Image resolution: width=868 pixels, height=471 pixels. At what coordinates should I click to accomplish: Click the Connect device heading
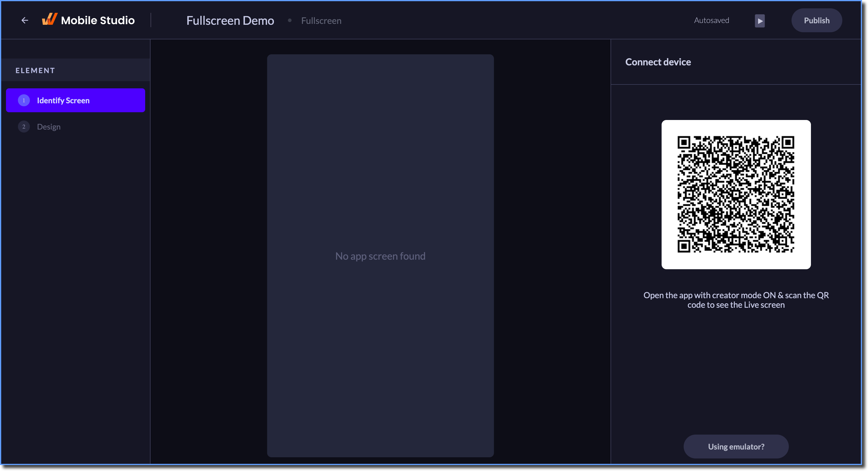(x=658, y=62)
